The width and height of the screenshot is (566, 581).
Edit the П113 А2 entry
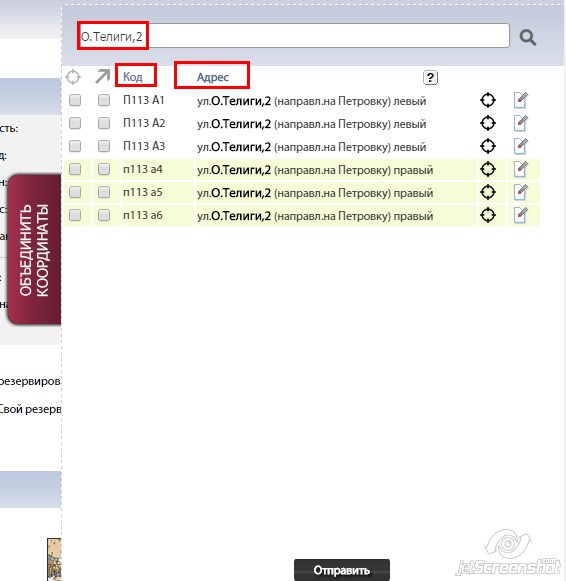click(x=521, y=123)
